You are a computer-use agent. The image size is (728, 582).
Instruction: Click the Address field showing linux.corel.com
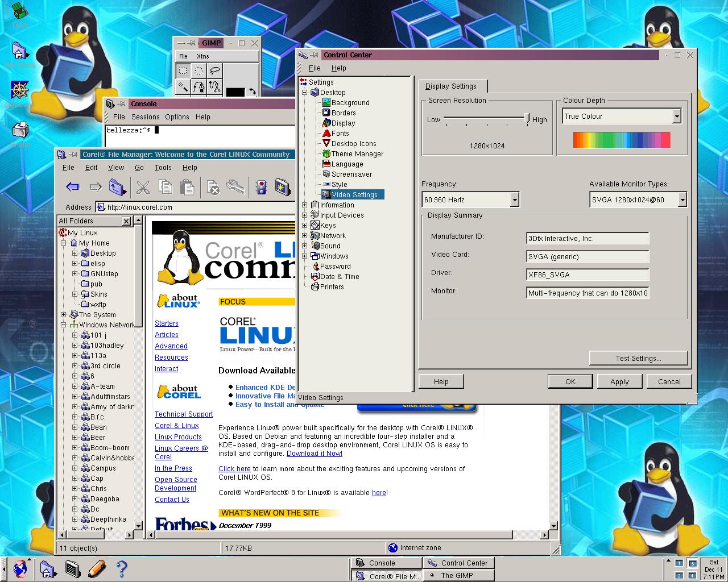pyautogui.click(x=193, y=207)
